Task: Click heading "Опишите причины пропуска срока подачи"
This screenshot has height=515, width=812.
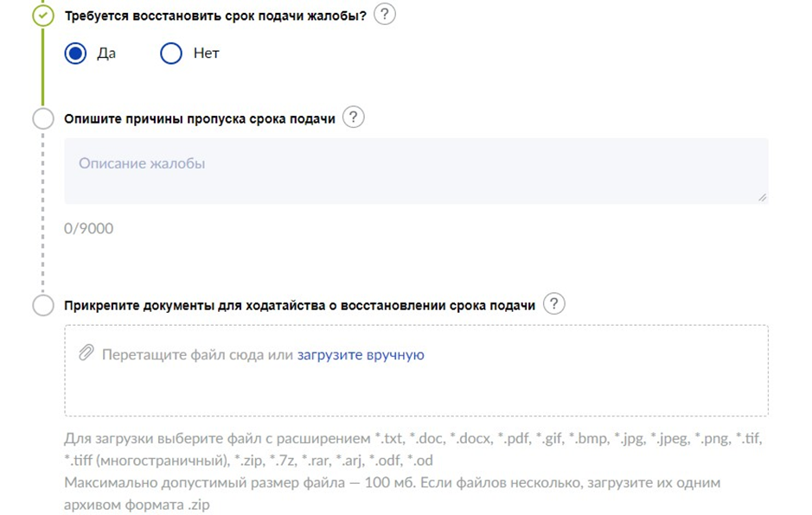Action: 200,118
